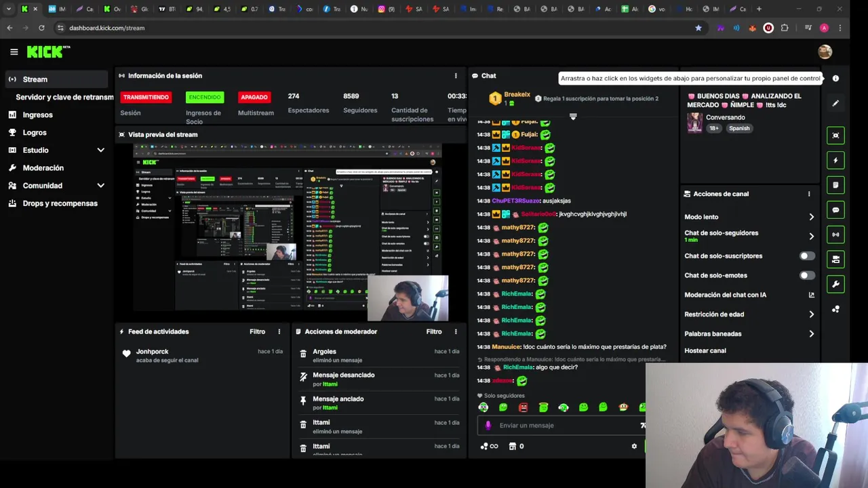Open Stream in the sidebar
Viewport: 868px width, 488px height.
click(x=56, y=79)
